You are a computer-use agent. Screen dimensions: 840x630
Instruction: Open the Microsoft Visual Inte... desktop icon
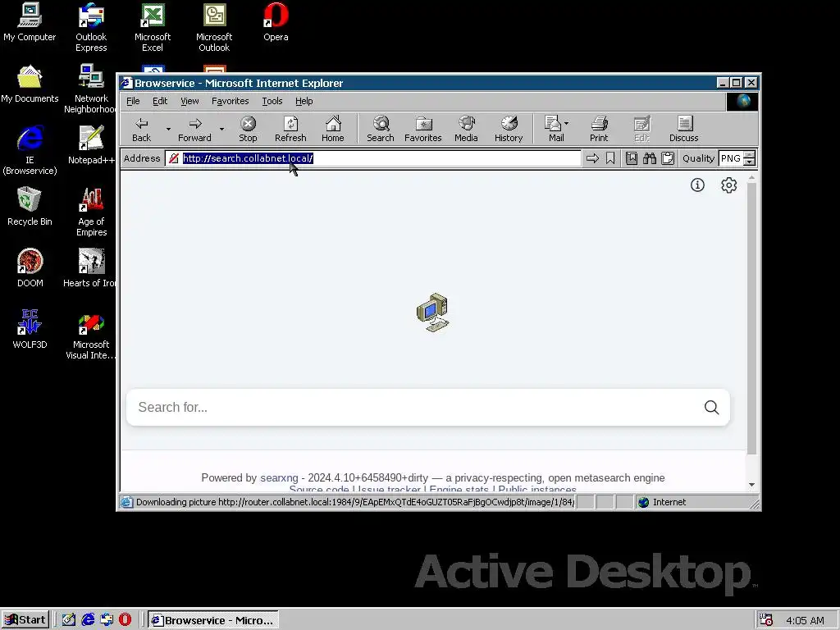[91, 335]
